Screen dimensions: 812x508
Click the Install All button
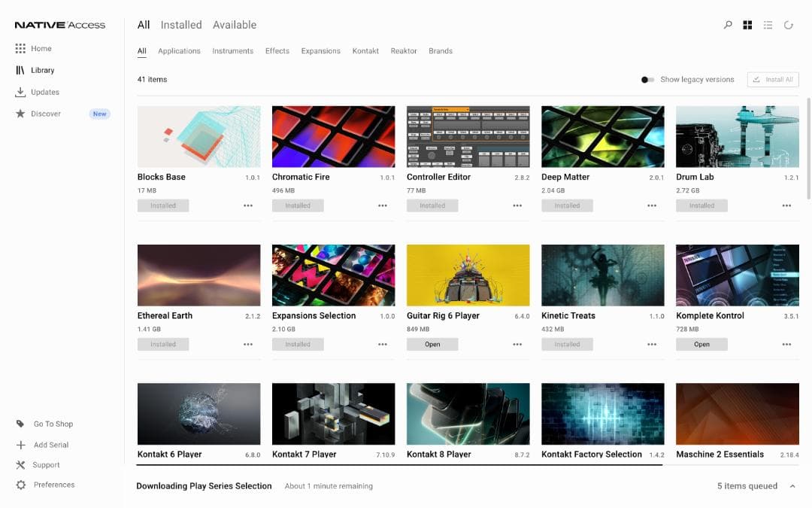pos(773,79)
